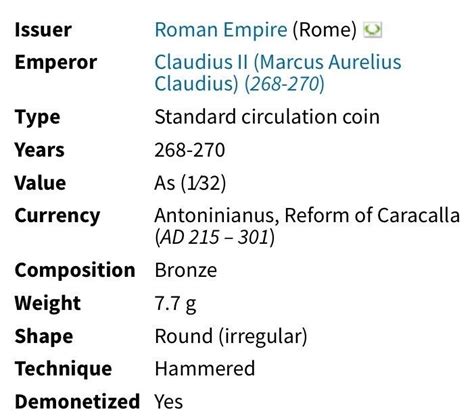Open the Claudius II emperor link
474x420 pixels.
tap(278, 73)
